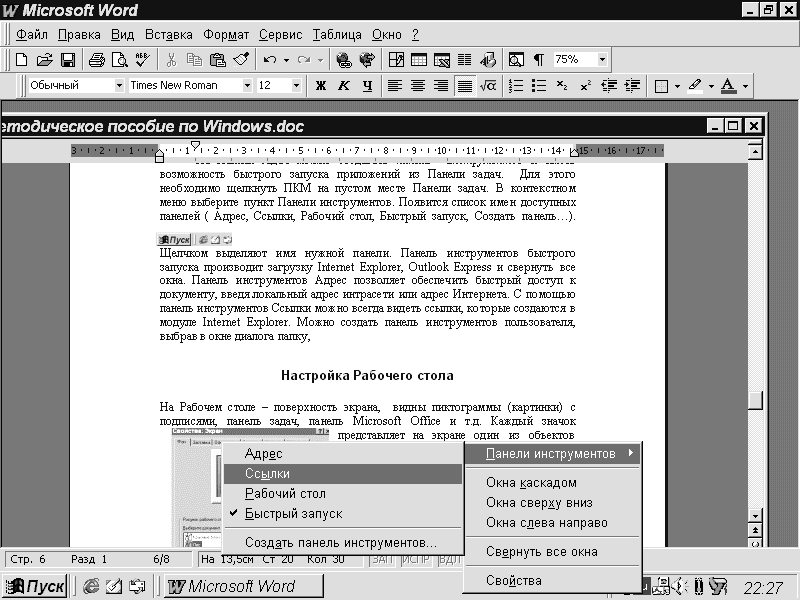This screenshot has width=800, height=600.
Task: Decrease paragraph indent icon
Action: pos(609,86)
